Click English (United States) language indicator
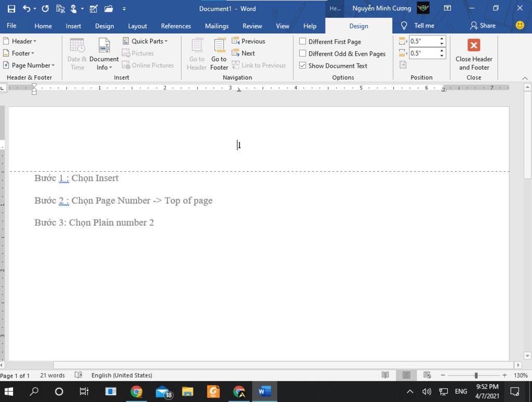This screenshot has height=402, width=532. (x=122, y=375)
